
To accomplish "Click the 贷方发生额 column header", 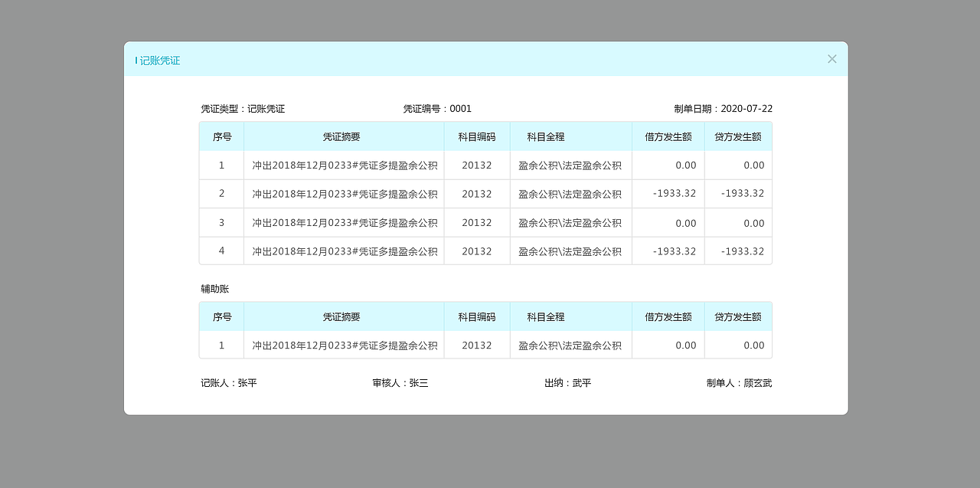I will pos(738,136).
